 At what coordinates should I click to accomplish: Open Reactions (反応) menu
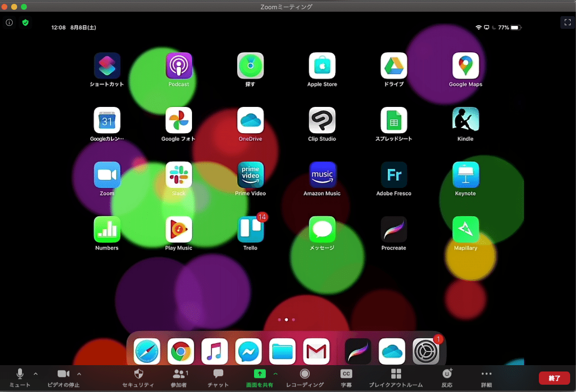(447, 378)
